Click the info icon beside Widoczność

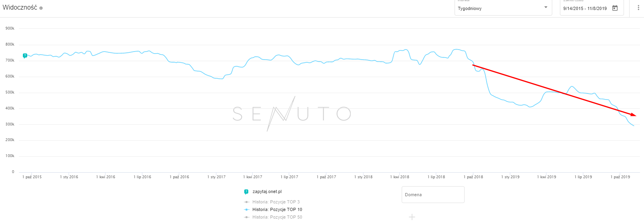coord(41,8)
